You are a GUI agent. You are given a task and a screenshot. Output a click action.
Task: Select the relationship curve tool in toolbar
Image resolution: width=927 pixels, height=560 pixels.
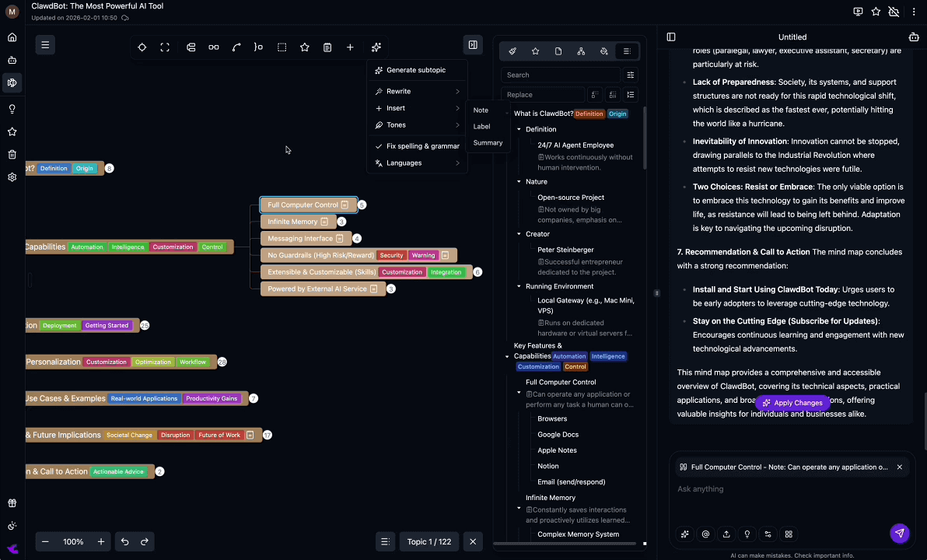click(x=236, y=47)
